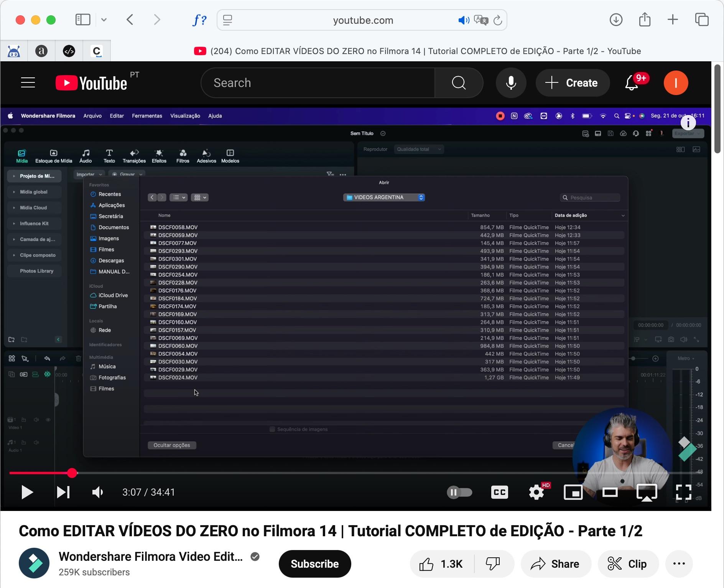The width and height of the screenshot is (724, 588).
Task: Click the list view dropdown in the video dialog
Action: [178, 197]
